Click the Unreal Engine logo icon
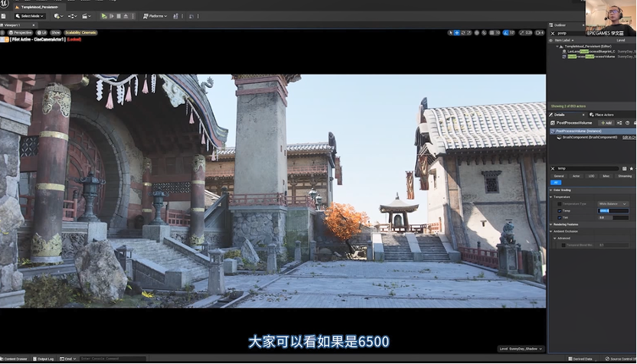Screen dimensions: 637x364 4,2
